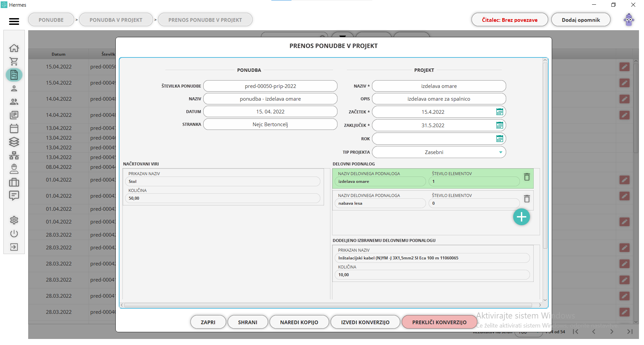
Task: Click the project NAZIV input field
Action: pyautogui.click(x=439, y=86)
